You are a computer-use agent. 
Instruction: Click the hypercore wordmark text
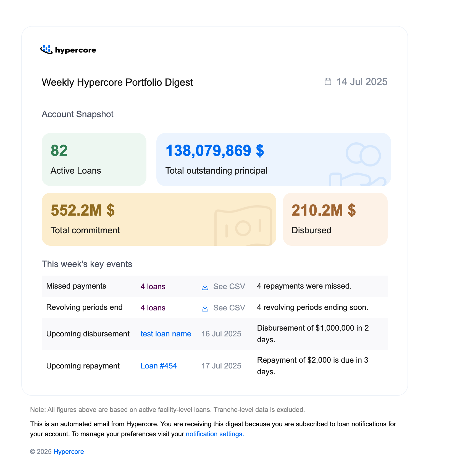pyautogui.click(x=75, y=50)
